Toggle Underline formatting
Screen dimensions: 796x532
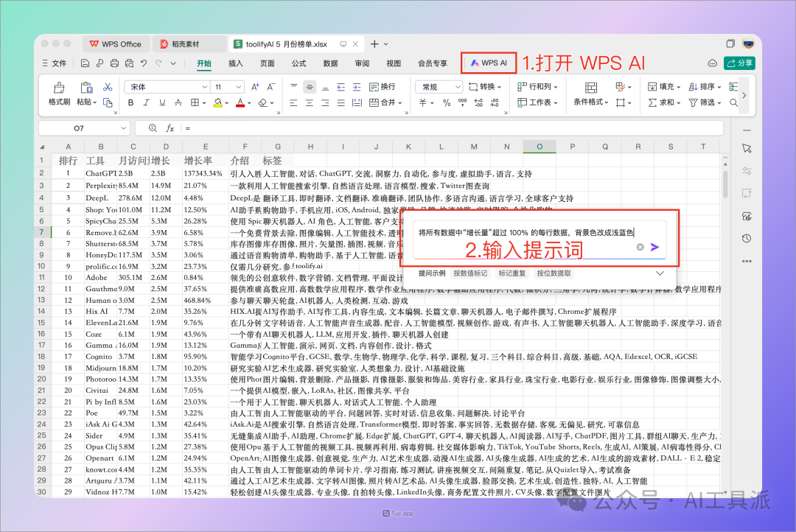[162, 102]
